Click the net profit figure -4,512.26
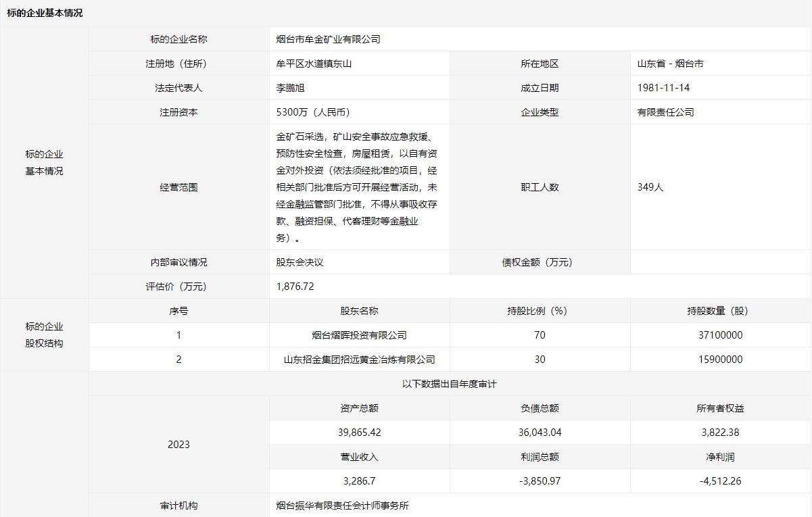The width and height of the screenshot is (812, 517). [721, 481]
